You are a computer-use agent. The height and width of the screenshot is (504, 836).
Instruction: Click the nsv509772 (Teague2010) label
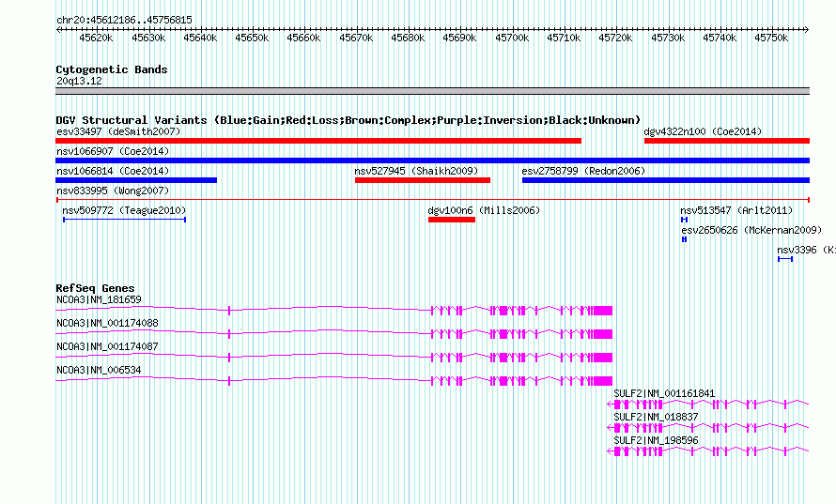[124, 210]
